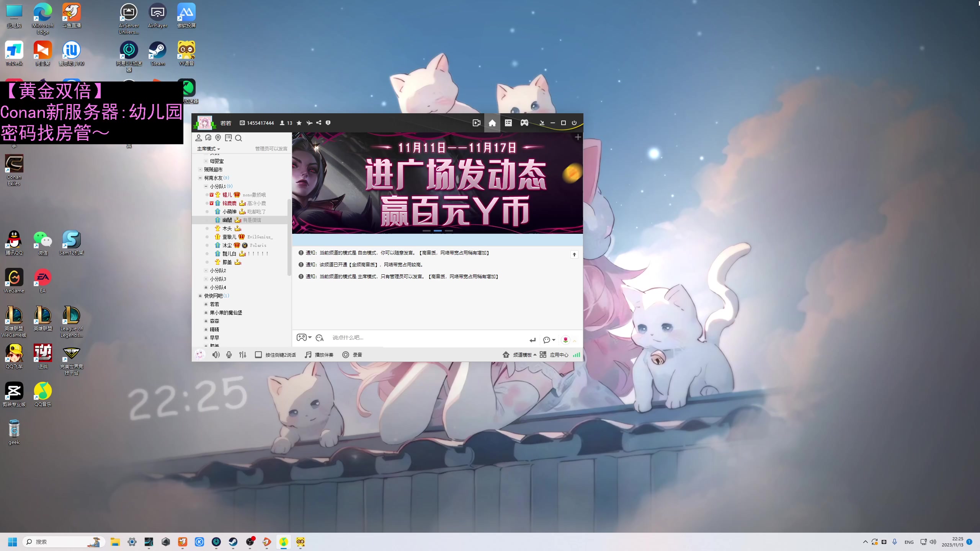The width and height of the screenshot is (980, 551).
Task: Open the chat bubble options dropdown
Action: click(549, 340)
